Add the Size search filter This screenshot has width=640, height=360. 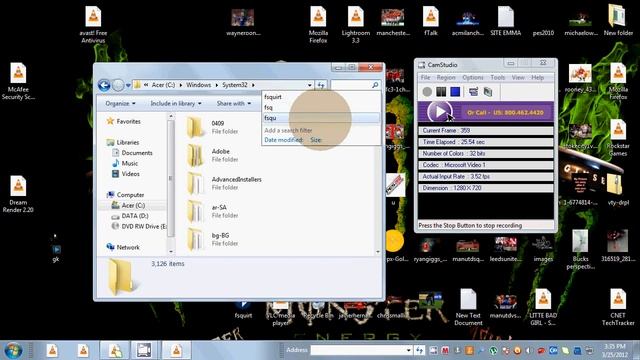tap(316, 140)
